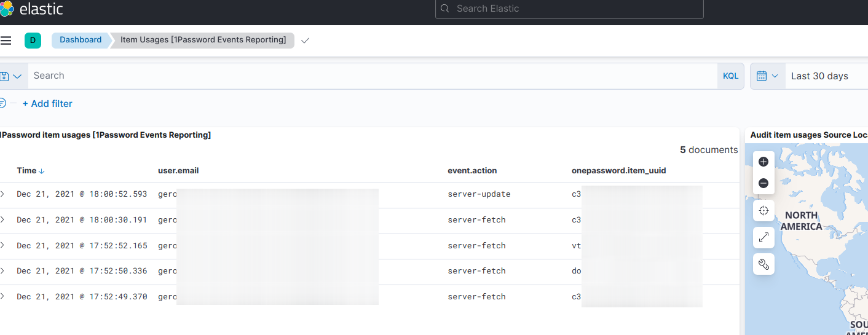
Task: Click server-fetch in the 18:00:30.191 row
Action: click(x=476, y=220)
